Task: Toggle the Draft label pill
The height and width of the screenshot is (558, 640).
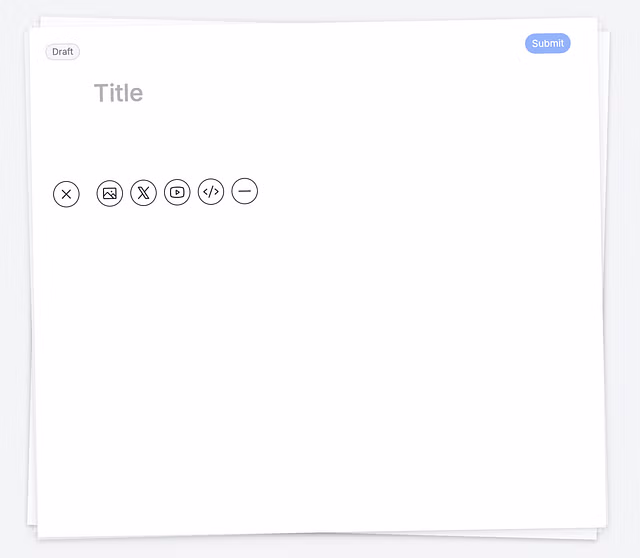Action: coord(62,52)
